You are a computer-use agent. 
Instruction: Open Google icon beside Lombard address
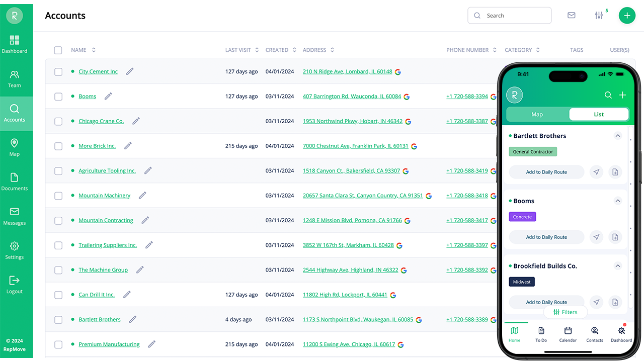point(397,72)
